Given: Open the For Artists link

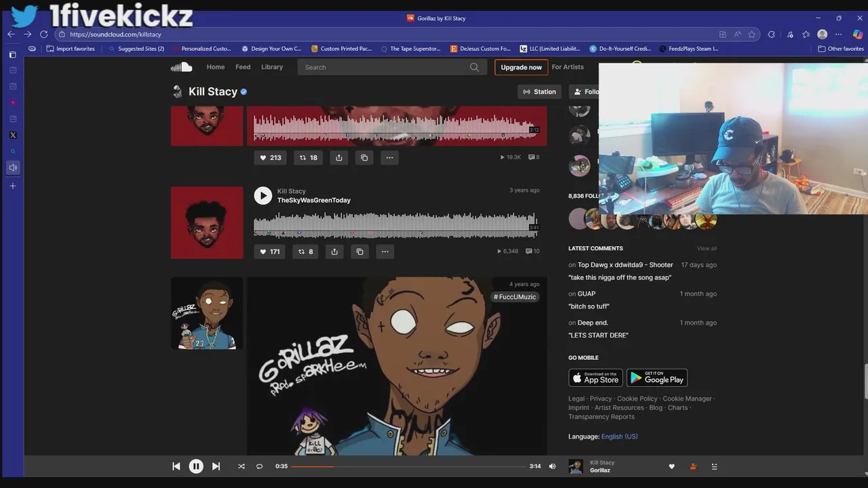Looking at the screenshot, I should [x=568, y=67].
